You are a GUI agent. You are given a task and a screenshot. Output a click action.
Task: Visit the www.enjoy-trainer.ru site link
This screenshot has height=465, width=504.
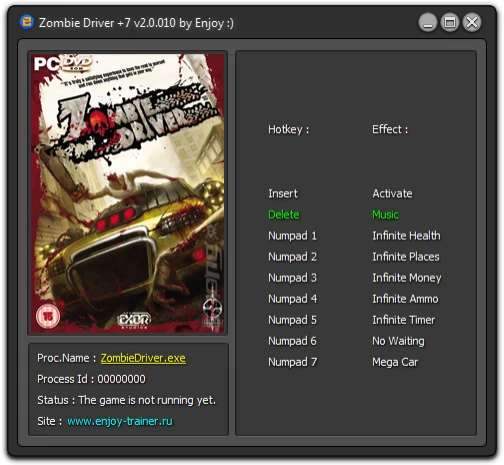pyautogui.click(x=120, y=421)
